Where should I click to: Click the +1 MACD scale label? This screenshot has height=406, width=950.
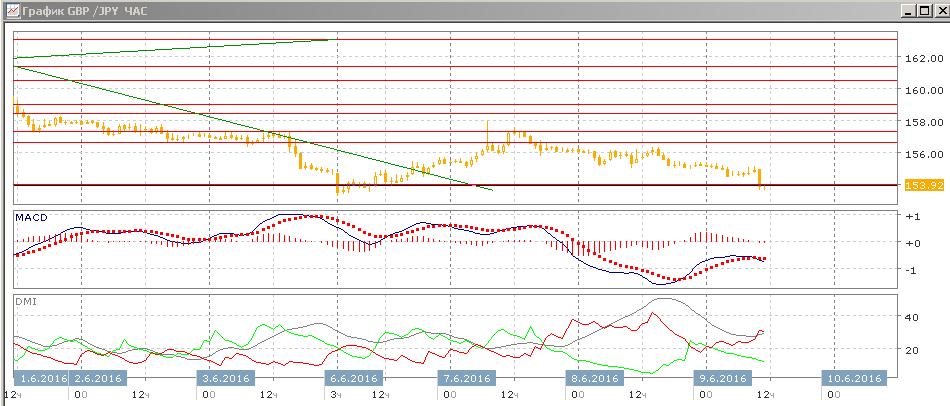pos(914,217)
